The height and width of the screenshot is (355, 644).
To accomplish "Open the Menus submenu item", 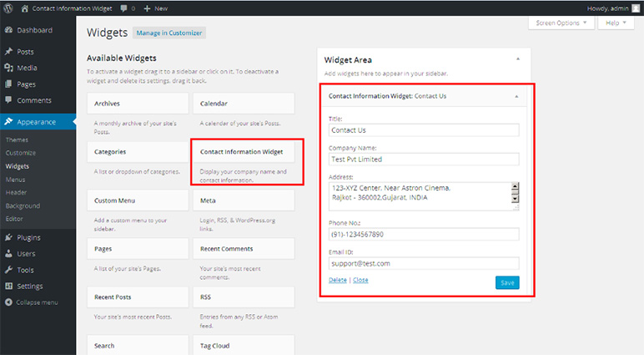I will tap(15, 180).
